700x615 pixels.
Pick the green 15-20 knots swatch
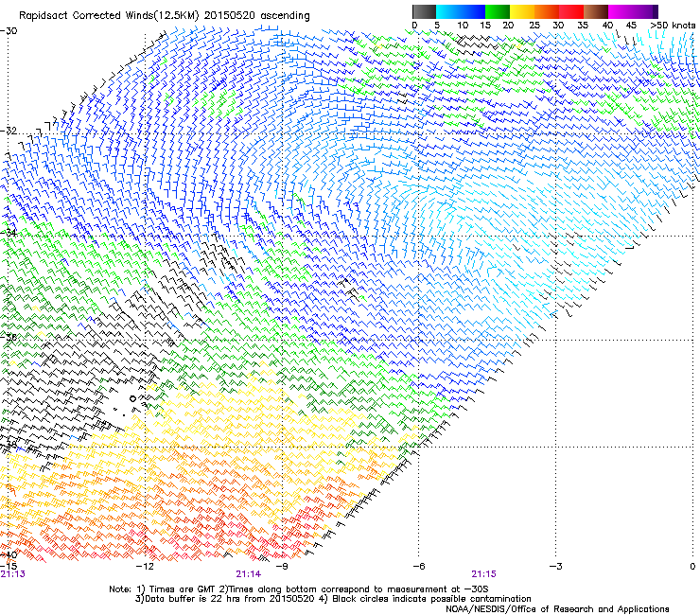click(498, 11)
